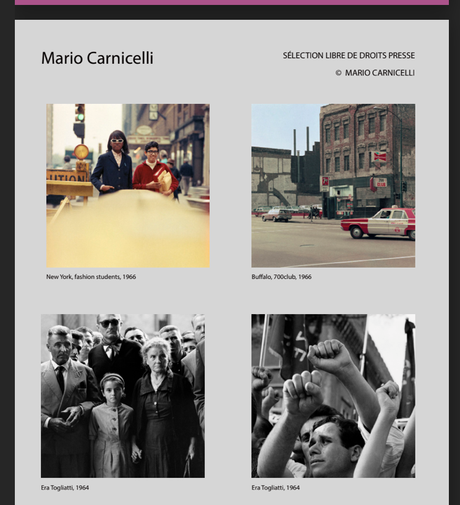Click the purple banner bar at the top
This screenshot has height=505, width=460.
(x=232, y=2)
